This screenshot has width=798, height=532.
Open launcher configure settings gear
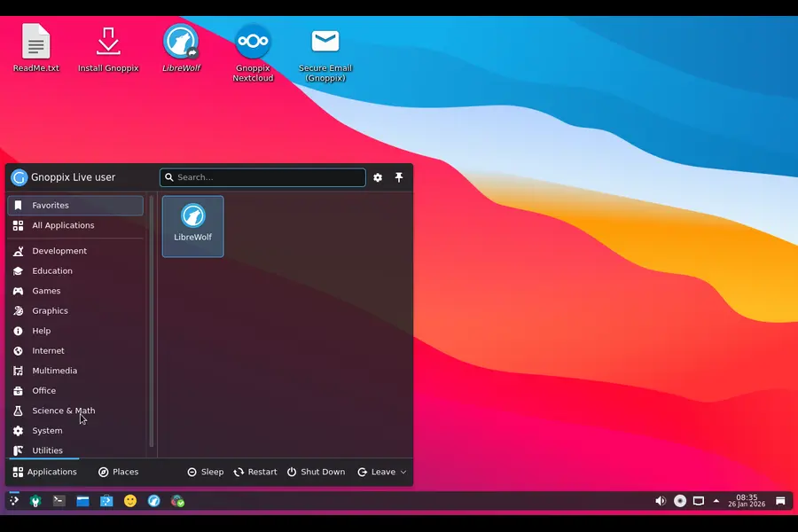click(378, 177)
